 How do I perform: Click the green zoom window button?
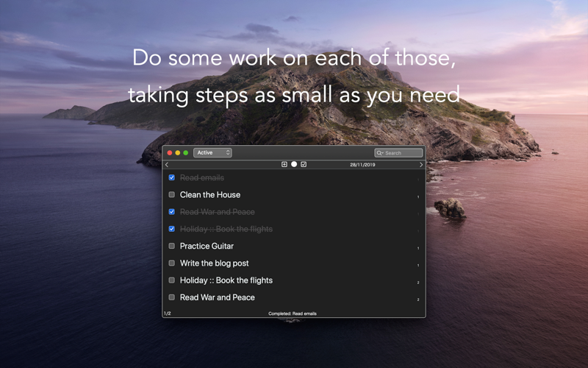coord(186,153)
